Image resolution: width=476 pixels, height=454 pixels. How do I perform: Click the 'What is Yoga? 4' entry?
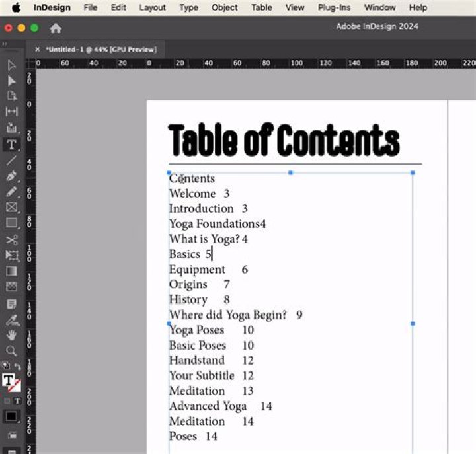pyautogui.click(x=208, y=239)
